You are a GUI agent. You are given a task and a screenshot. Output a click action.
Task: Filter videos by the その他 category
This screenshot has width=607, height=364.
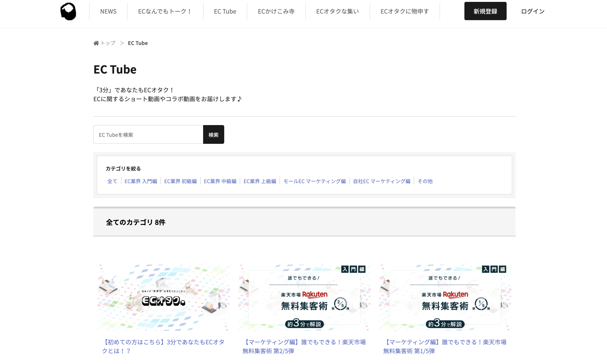(x=425, y=181)
